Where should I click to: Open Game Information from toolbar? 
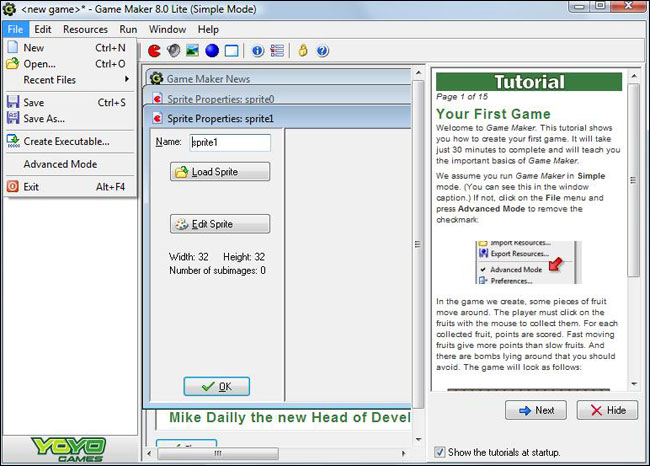click(x=257, y=50)
